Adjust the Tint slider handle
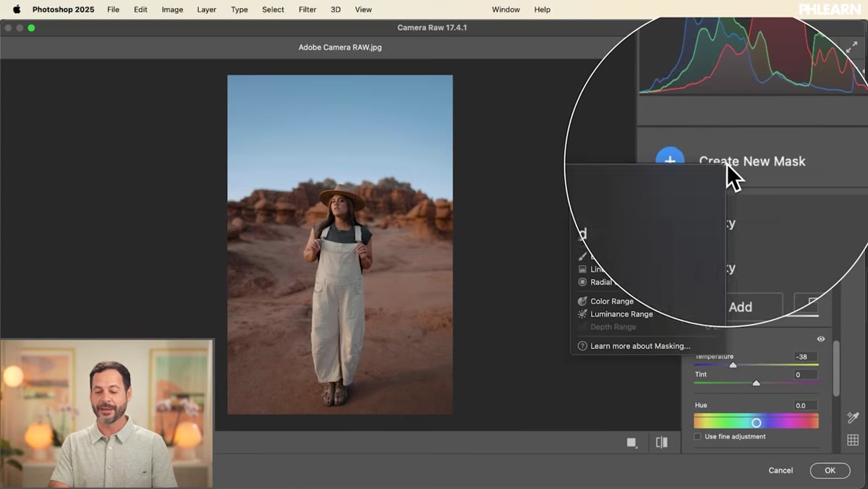The width and height of the screenshot is (868, 489). [x=756, y=383]
